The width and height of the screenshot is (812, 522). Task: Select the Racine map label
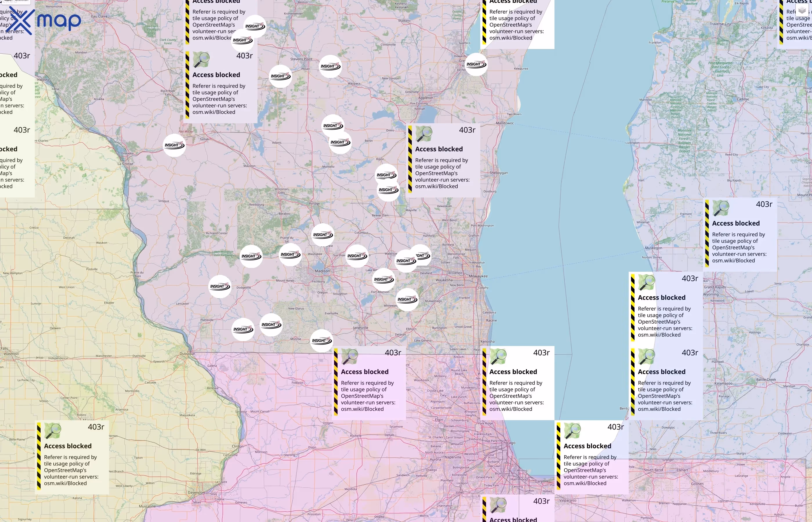(491, 321)
